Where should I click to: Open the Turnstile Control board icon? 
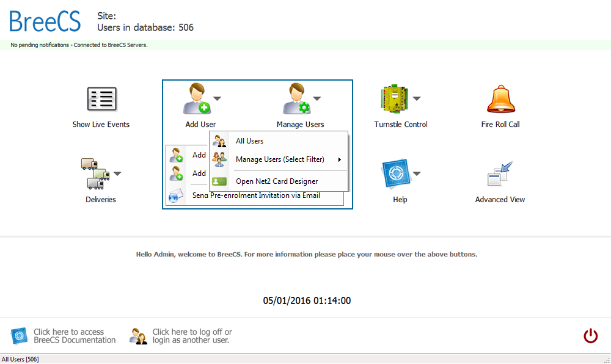point(394,99)
